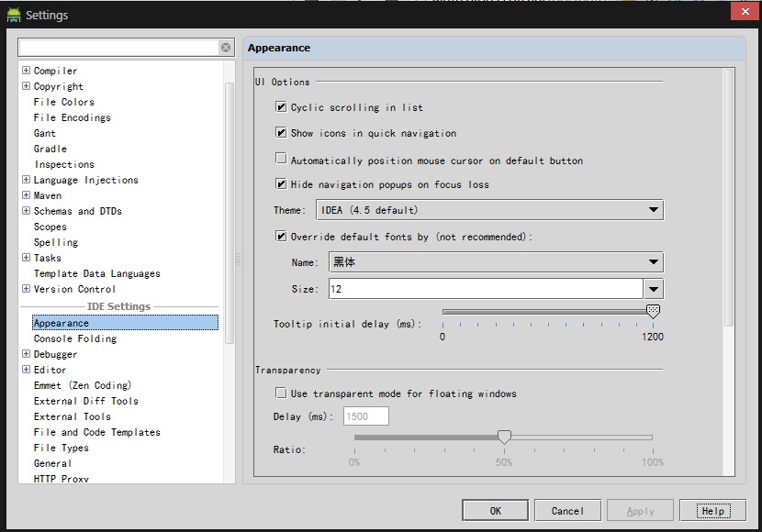Viewport: 762px width, 532px height.
Task: Select Scopes settings
Action: pyautogui.click(x=50, y=227)
